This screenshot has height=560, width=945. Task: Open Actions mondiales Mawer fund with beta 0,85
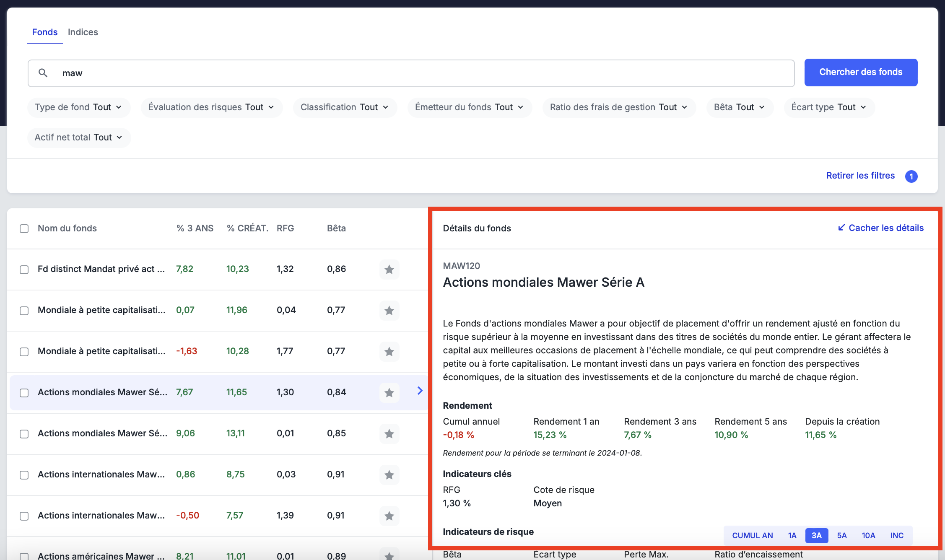(x=217, y=433)
